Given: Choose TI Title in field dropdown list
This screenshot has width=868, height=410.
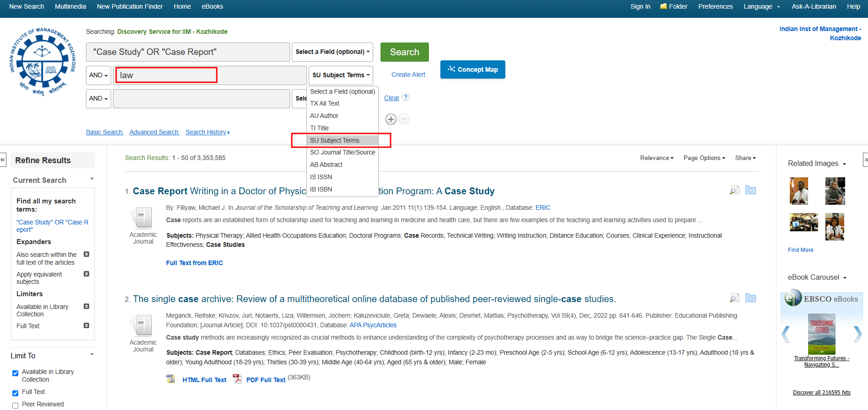Looking at the screenshot, I should tap(319, 128).
